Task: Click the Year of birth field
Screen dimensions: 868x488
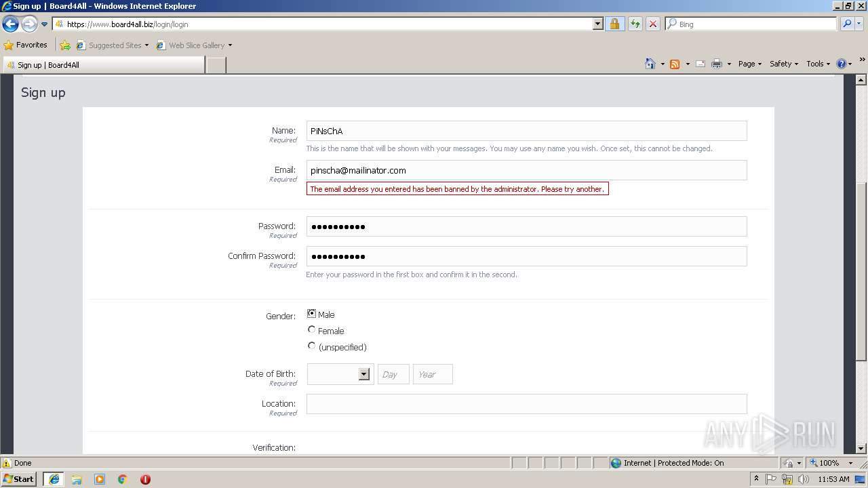Action: pyautogui.click(x=433, y=374)
